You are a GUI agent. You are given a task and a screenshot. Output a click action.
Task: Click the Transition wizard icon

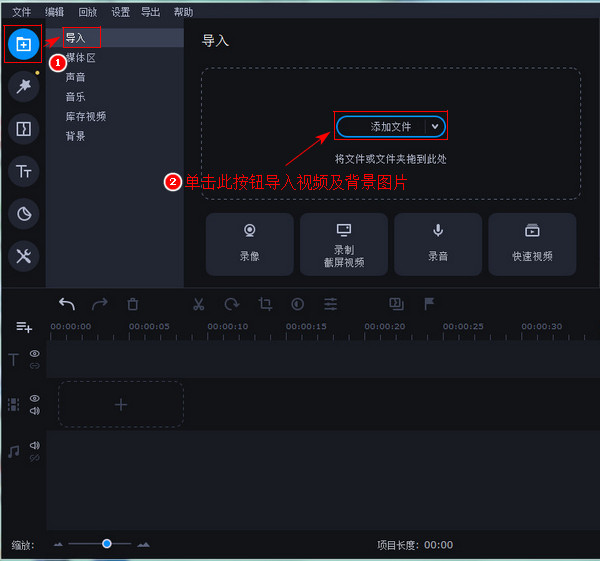coord(396,304)
